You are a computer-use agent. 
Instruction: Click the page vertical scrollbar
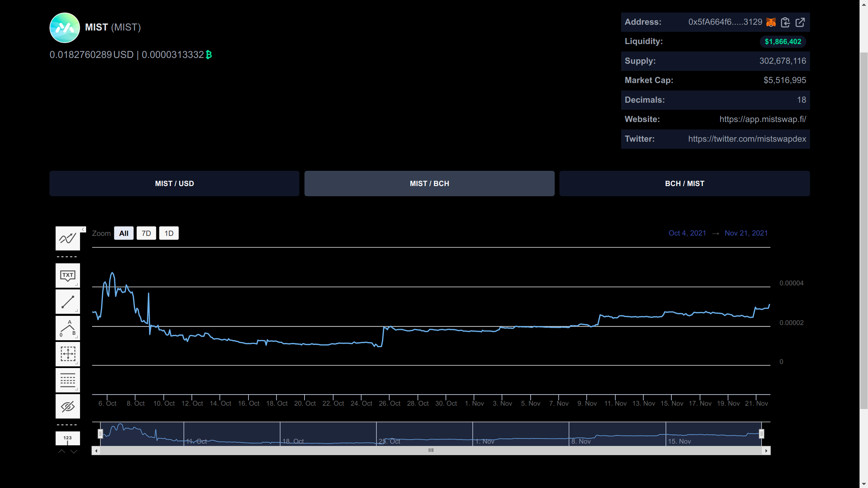point(864,230)
